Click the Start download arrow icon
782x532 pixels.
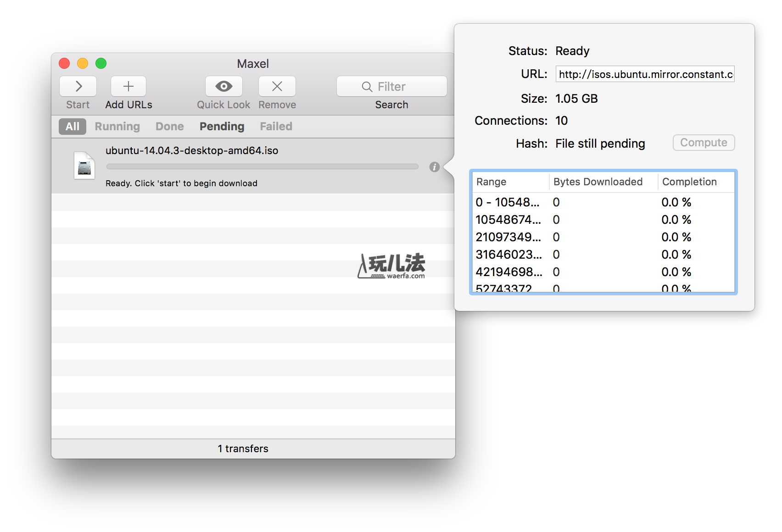(78, 86)
